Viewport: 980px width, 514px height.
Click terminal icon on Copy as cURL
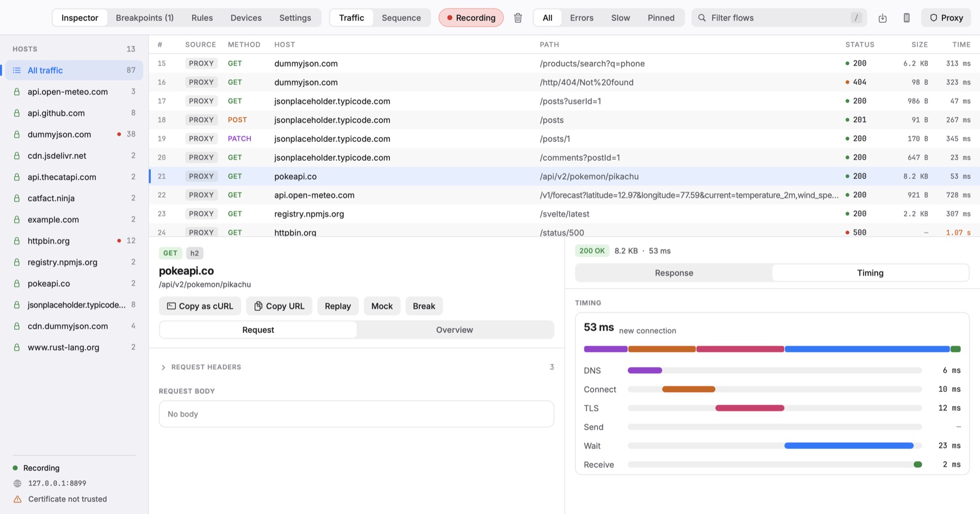(171, 306)
